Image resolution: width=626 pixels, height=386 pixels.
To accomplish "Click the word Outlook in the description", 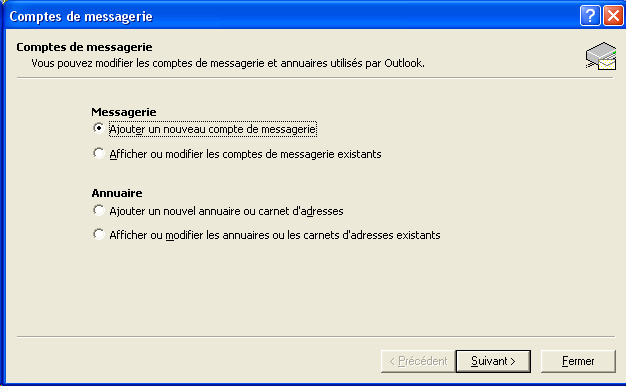I will click(x=404, y=63).
